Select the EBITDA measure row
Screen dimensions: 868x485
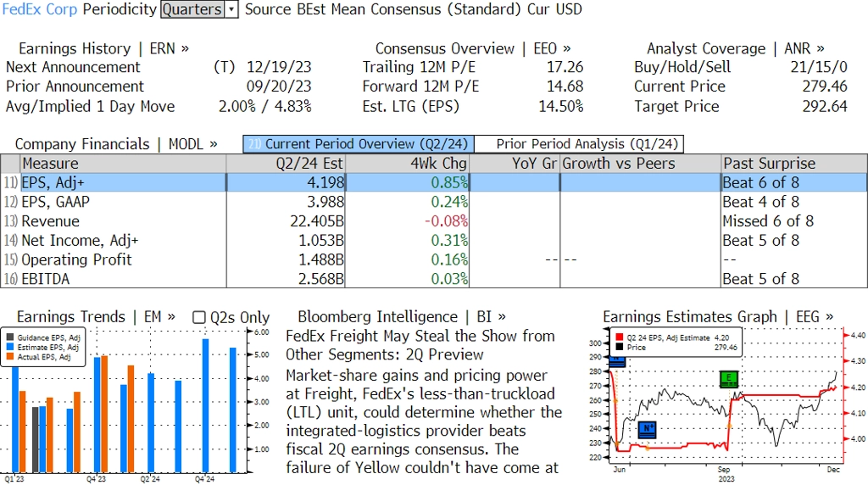(x=434, y=278)
